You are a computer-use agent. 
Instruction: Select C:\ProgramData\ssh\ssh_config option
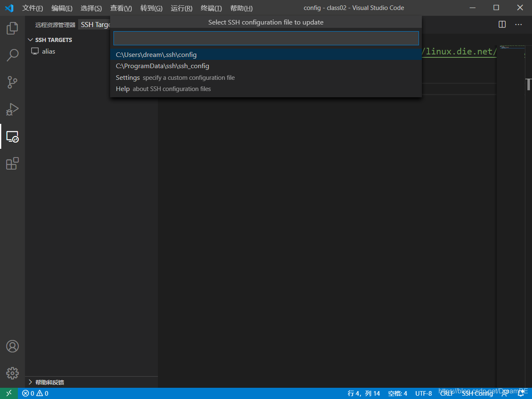coord(266,66)
